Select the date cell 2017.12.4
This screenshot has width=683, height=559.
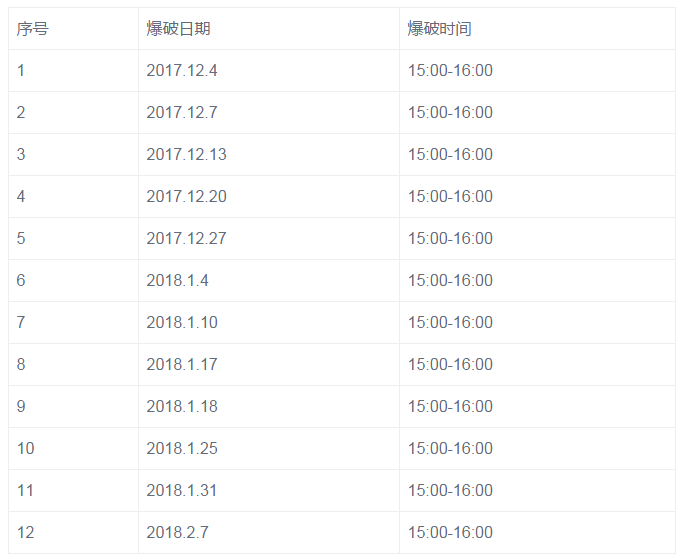tap(269, 71)
